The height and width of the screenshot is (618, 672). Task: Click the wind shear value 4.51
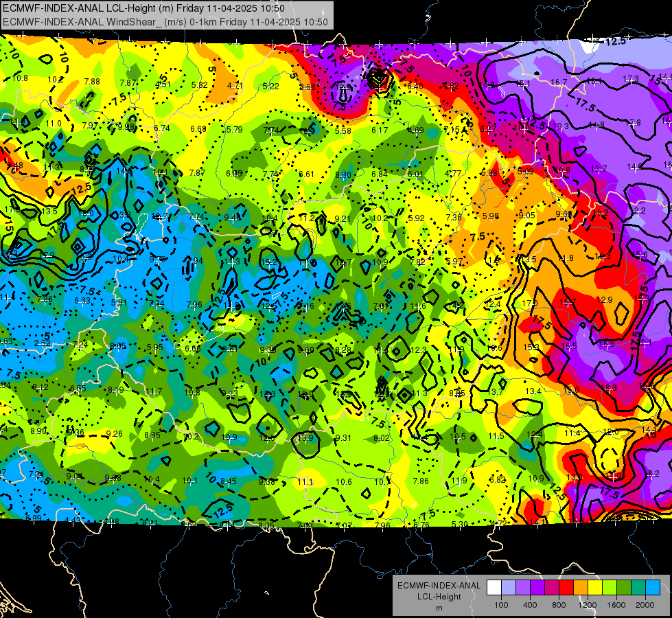(163, 84)
